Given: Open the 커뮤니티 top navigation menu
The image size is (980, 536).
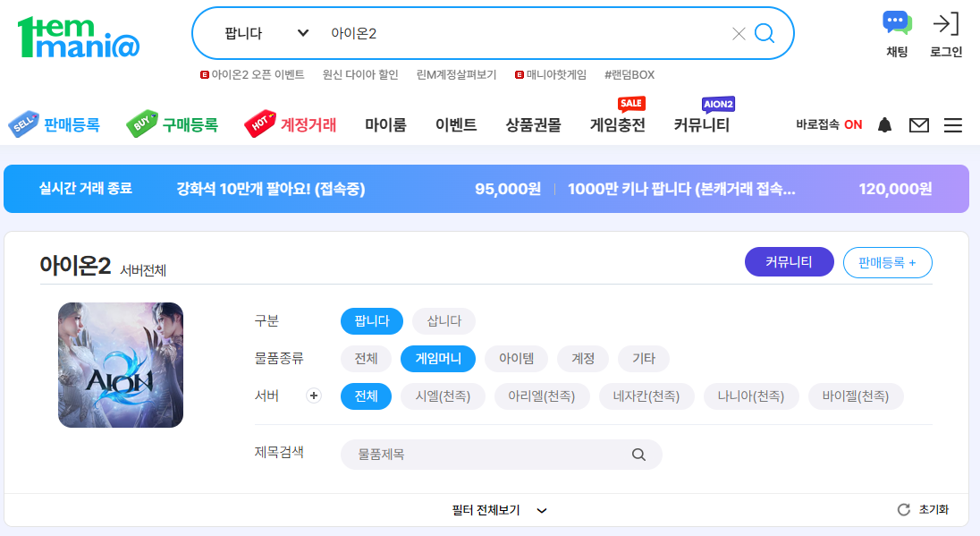Looking at the screenshot, I should (x=701, y=125).
